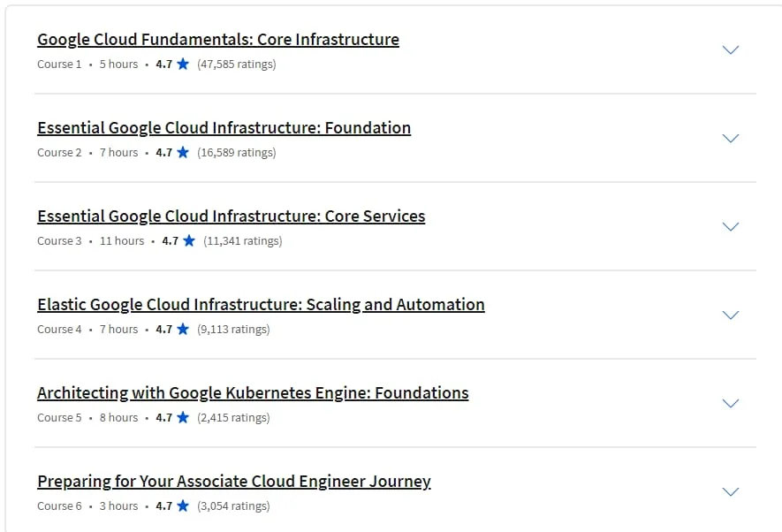Screen dimensions: 782x532
Task: Expand Course 2 details chevron
Action: tap(731, 138)
